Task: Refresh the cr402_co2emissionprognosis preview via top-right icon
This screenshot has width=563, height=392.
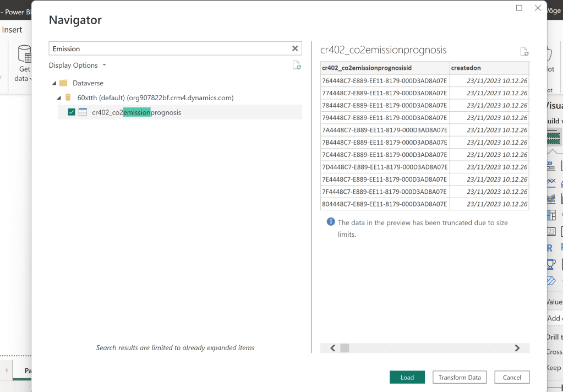Action: tap(524, 51)
